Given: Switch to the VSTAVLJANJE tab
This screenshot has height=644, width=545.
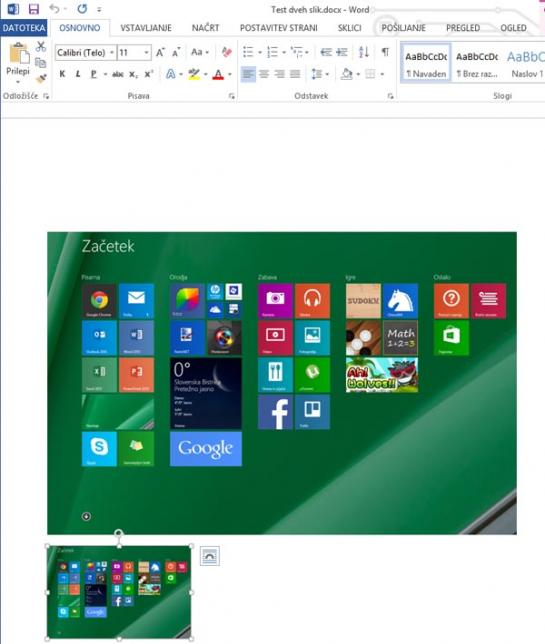Looking at the screenshot, I should coord(146,28).
